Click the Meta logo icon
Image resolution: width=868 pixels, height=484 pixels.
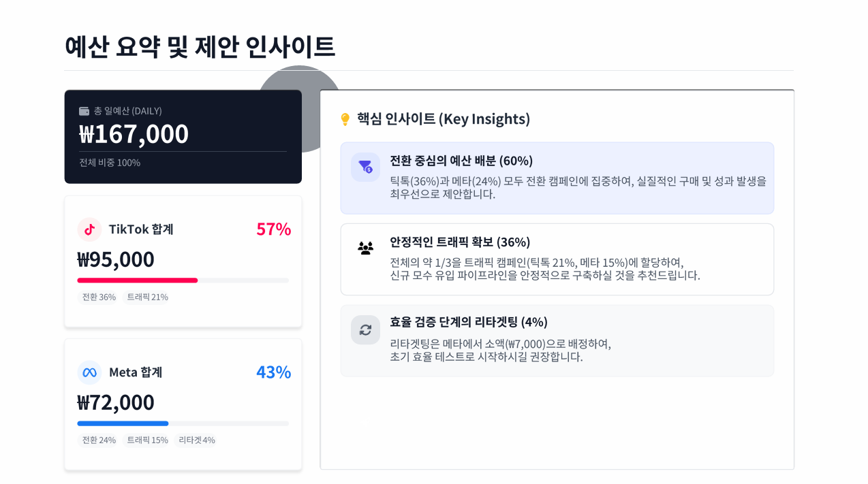[89, 372]
